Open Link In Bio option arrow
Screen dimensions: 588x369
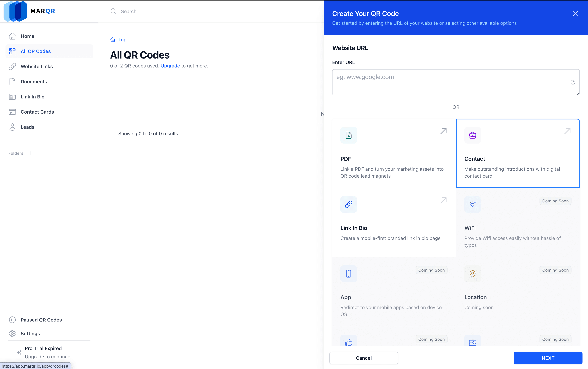443,200
